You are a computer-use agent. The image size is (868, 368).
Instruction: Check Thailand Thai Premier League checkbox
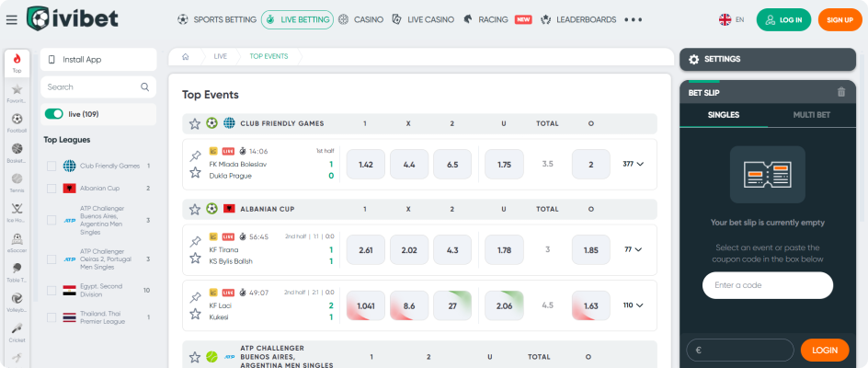point(51,317)
